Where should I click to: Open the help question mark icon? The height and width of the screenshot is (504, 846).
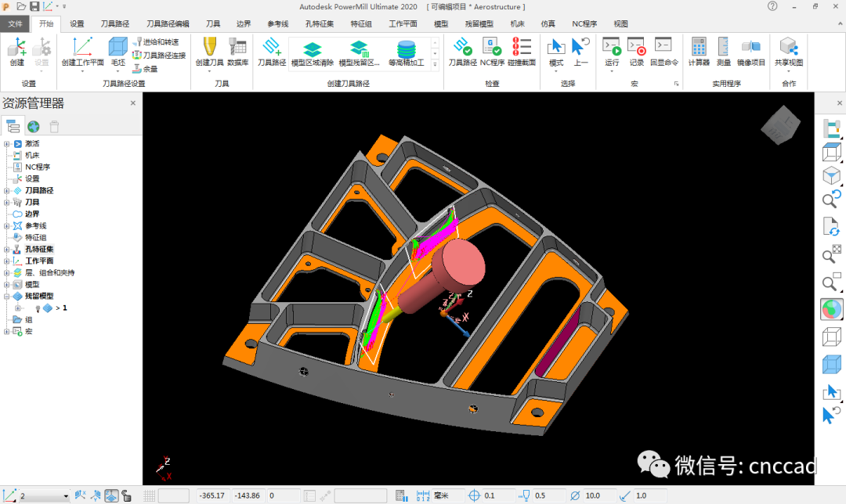pos(772,6)
